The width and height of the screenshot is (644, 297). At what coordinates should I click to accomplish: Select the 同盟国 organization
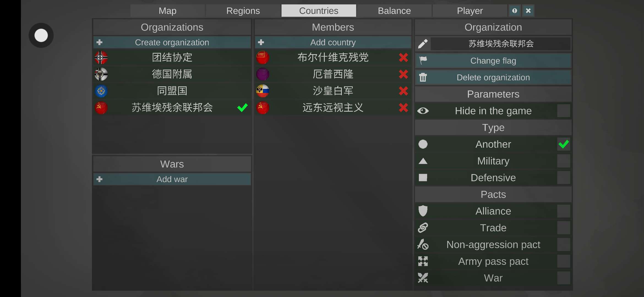172,91
